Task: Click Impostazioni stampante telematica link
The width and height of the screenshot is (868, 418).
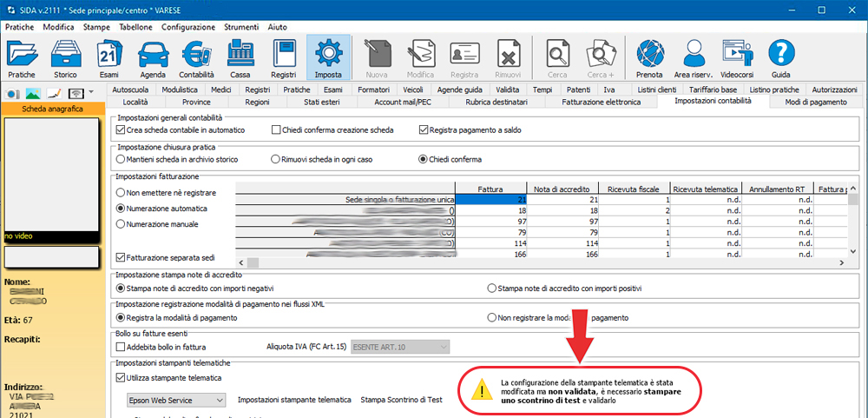Action: coord(293,400)
